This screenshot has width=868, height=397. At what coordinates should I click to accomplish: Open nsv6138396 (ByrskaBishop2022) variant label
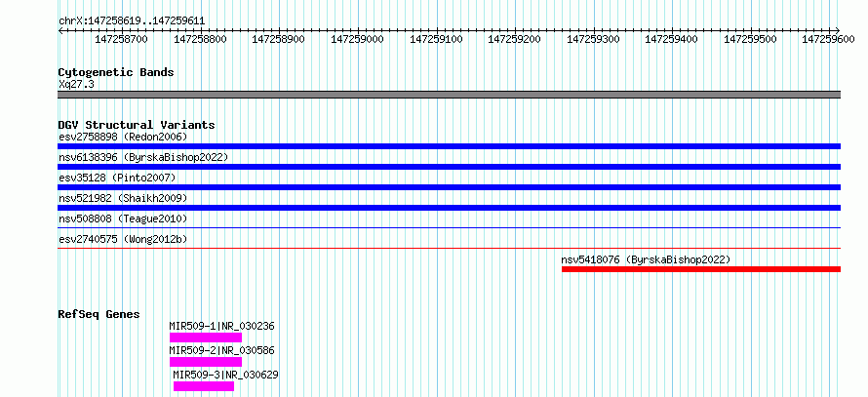[143, 157]
